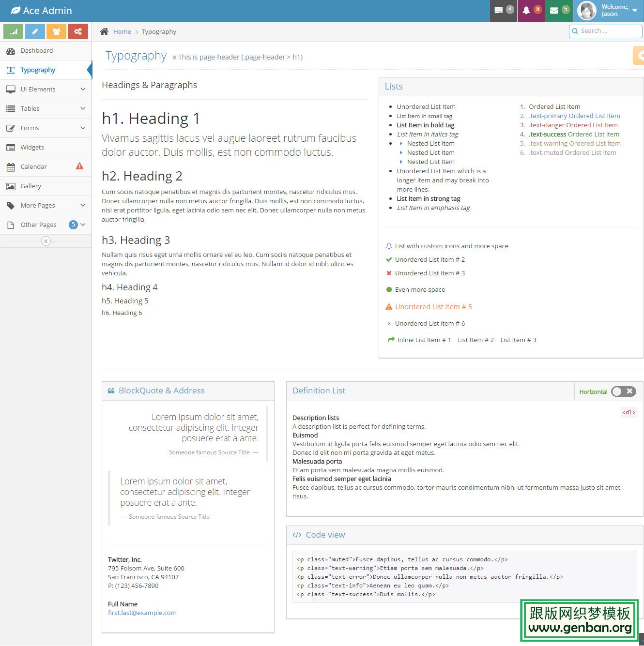This screenshot has width=644, height=646.
Task: Expand the More Pages submenu
Action: tap(46, 206)
